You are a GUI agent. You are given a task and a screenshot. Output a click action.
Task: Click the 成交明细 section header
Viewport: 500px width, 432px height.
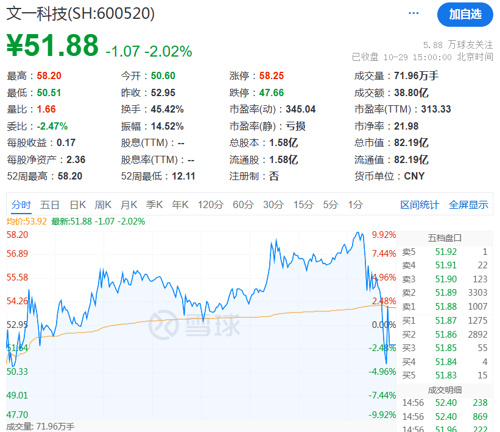[445, 390]
